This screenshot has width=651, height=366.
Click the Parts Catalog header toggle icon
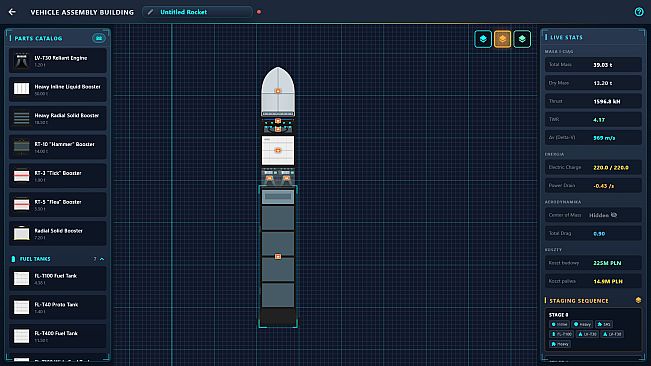click(99, 38)
